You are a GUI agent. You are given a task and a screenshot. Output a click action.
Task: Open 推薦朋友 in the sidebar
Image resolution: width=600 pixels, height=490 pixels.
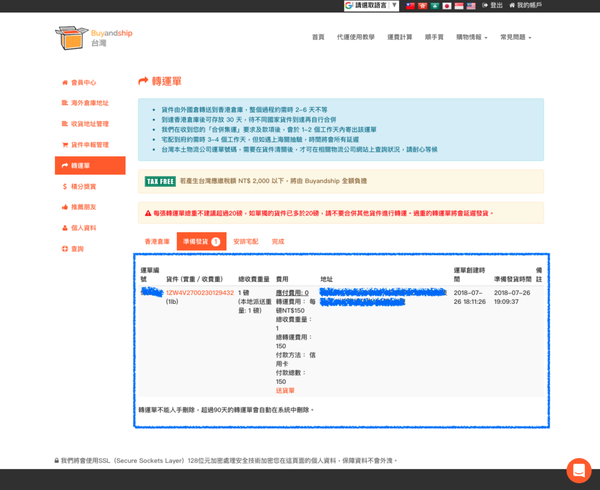(x=84, y=207)
